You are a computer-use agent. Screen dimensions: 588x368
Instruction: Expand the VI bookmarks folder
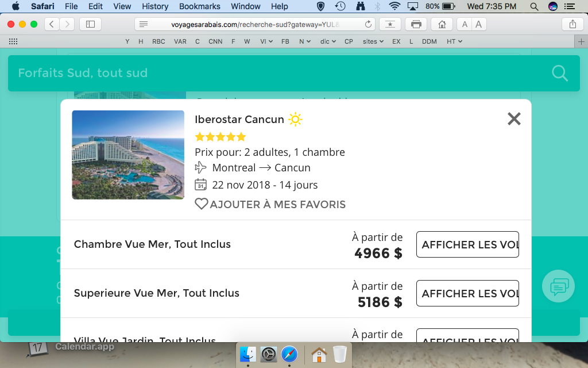coord(266,41)
